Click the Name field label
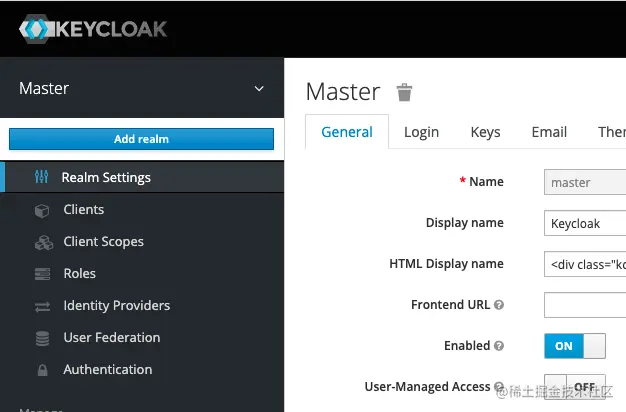The height and width of the screenshot is (412, 626). pyautogui.click(x=486, y=182)
